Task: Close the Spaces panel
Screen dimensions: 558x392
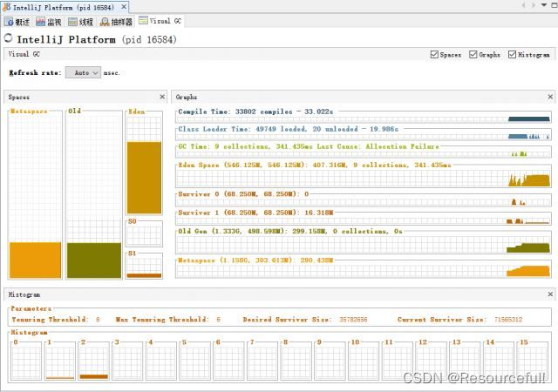Action: click(x=162, y=97)
